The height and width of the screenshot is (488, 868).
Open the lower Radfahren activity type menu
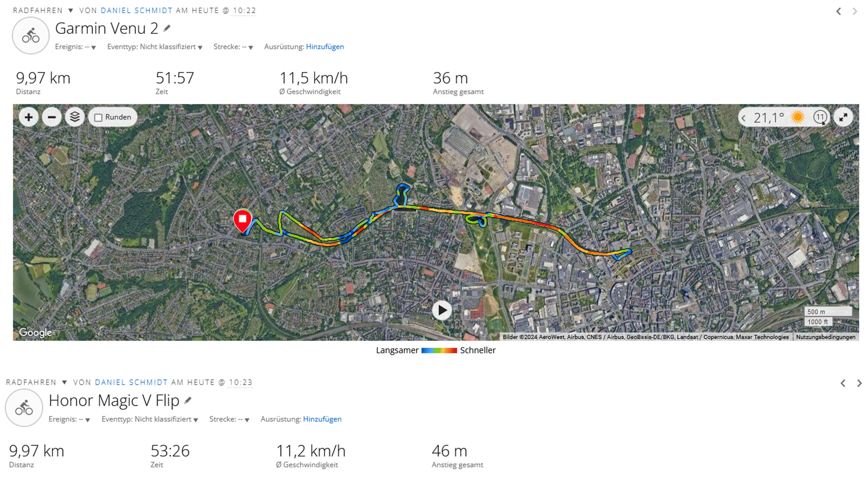[x=64, y=382]
